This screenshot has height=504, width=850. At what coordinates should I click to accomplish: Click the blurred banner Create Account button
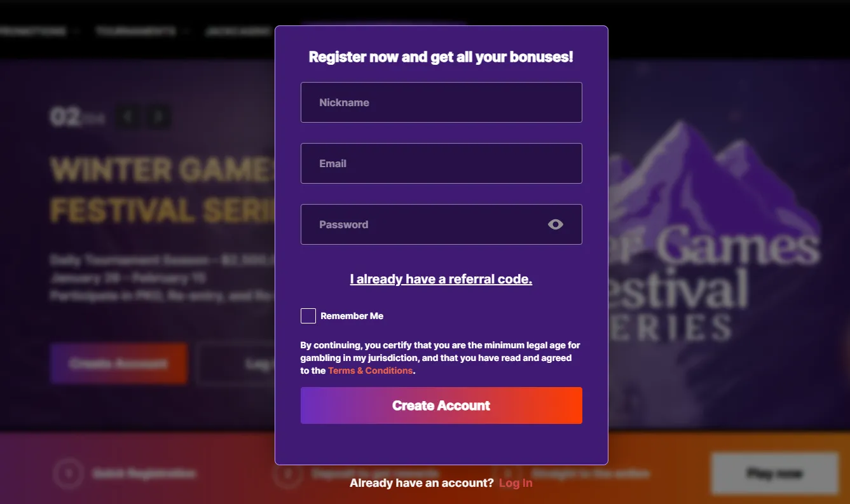tap(119, 364)
